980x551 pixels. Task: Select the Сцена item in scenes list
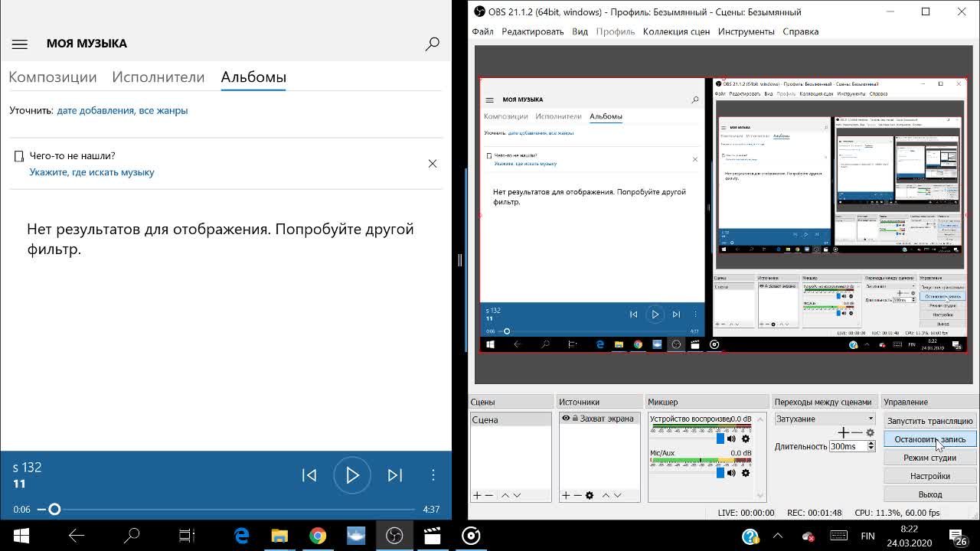(x=511, y=419)
